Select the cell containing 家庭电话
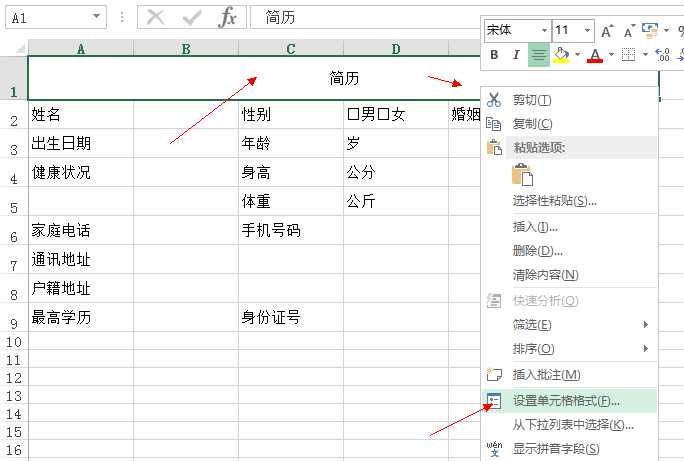The height and width of the screenshot is (461, 684). click(x=81, y=230)
